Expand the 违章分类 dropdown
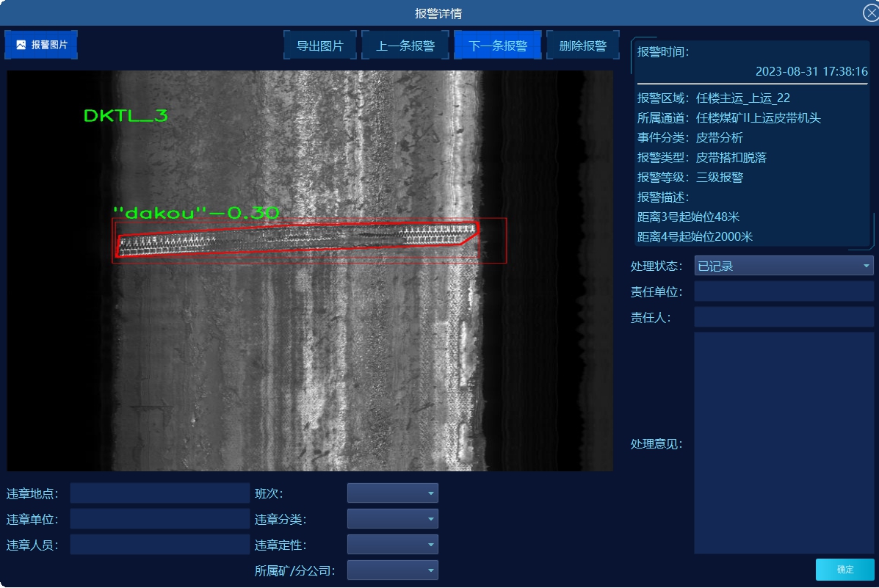Image resolution: width=879 pixels, height=588 pixels. (x=392, y=519)
